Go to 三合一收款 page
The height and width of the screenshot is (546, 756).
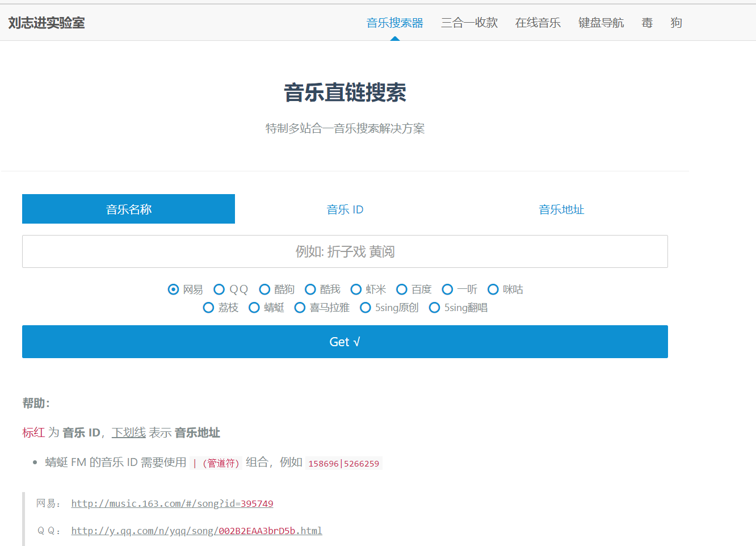[469, 23]
